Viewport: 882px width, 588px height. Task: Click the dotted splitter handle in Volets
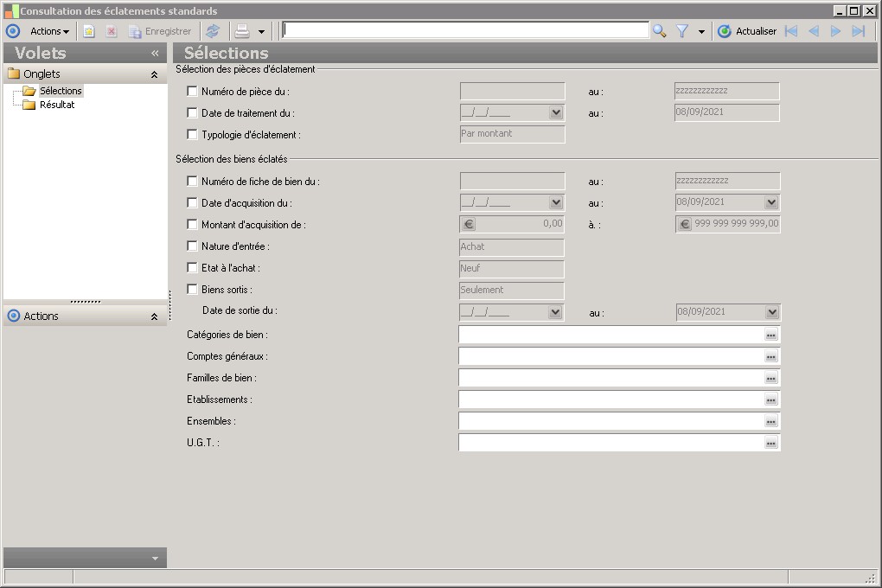coord(86,302)
